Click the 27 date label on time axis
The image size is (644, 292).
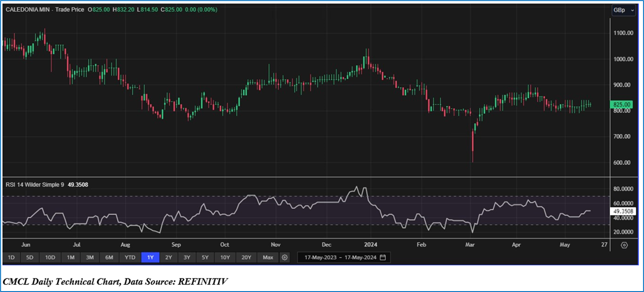604,245
